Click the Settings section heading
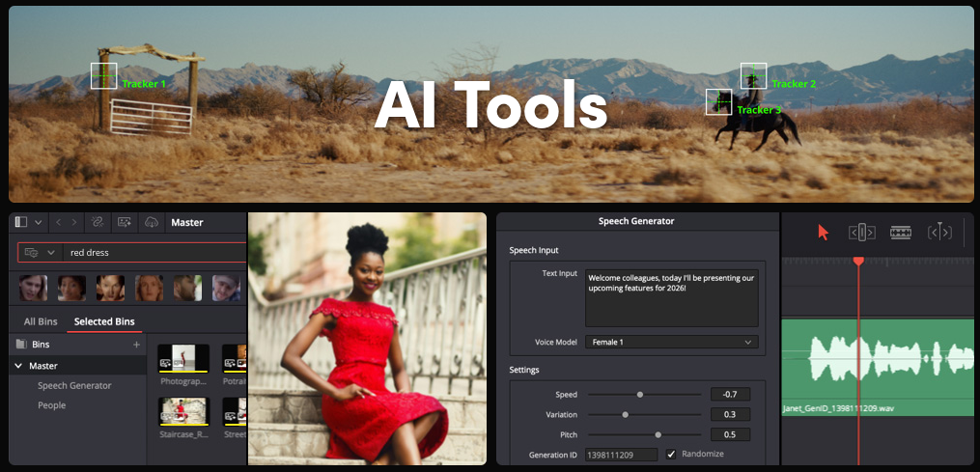The width and height of the screenshot is (980, 472). [523, 370]
